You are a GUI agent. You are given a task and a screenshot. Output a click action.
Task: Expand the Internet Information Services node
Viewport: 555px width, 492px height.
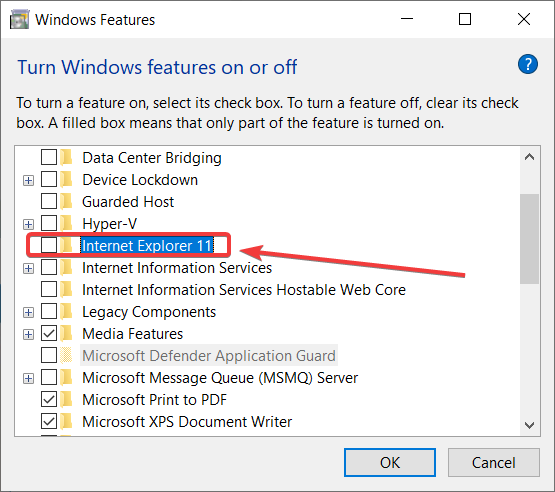tap(28, 269)
